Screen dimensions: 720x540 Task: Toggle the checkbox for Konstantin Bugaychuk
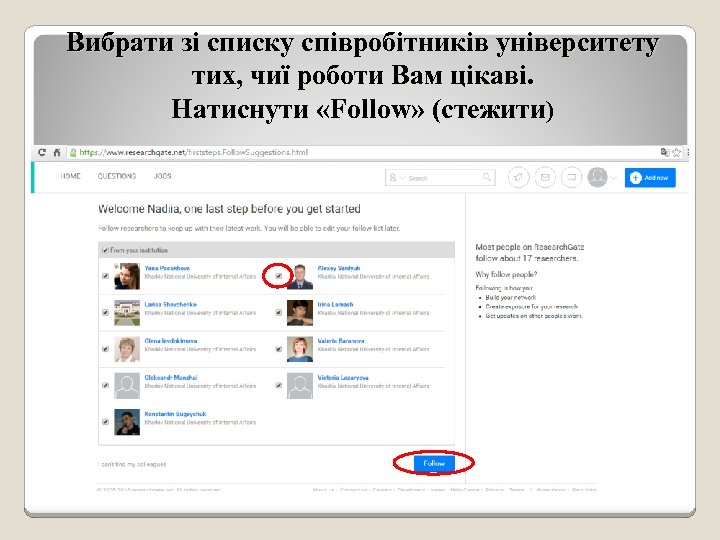coord(105,422)
